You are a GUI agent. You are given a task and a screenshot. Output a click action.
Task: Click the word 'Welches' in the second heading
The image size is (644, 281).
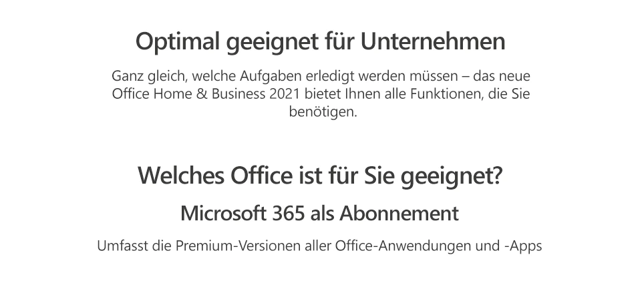(x=181, y=175)
